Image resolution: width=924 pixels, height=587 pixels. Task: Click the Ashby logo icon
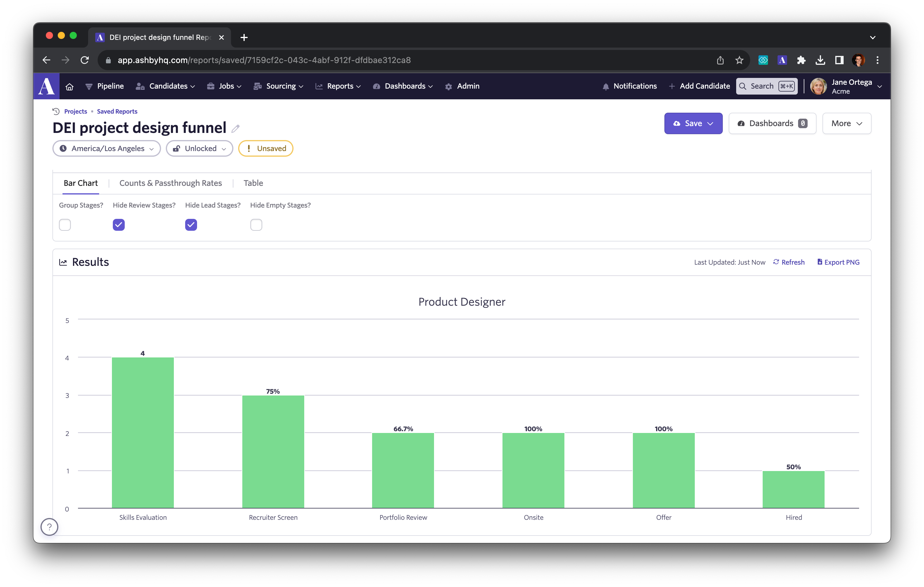coord(46,86)
